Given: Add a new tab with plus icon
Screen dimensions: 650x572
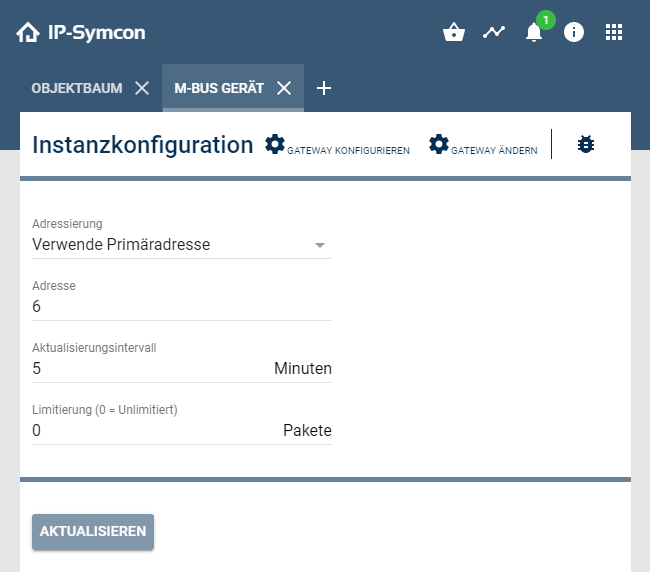Looking at the screenshot, I should 323,88.
